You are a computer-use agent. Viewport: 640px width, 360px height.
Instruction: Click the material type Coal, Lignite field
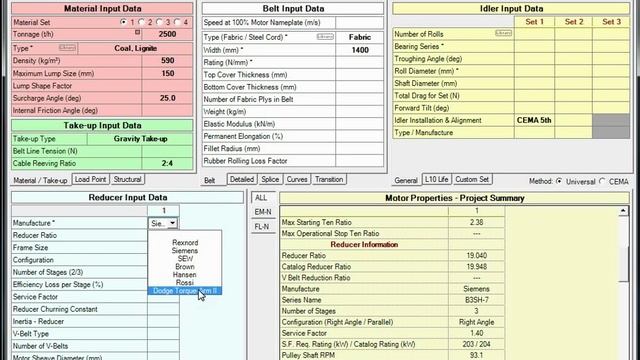click(x=135, y=48)
